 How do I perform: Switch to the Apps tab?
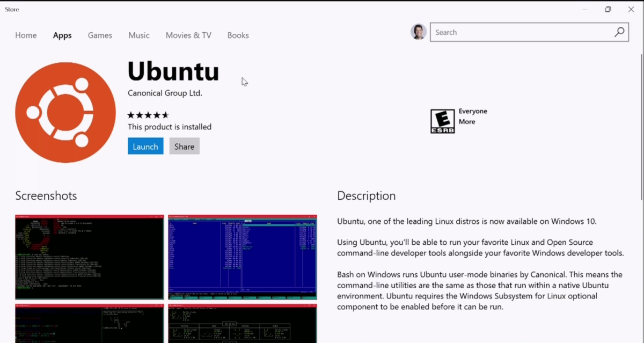coord(62,35)
